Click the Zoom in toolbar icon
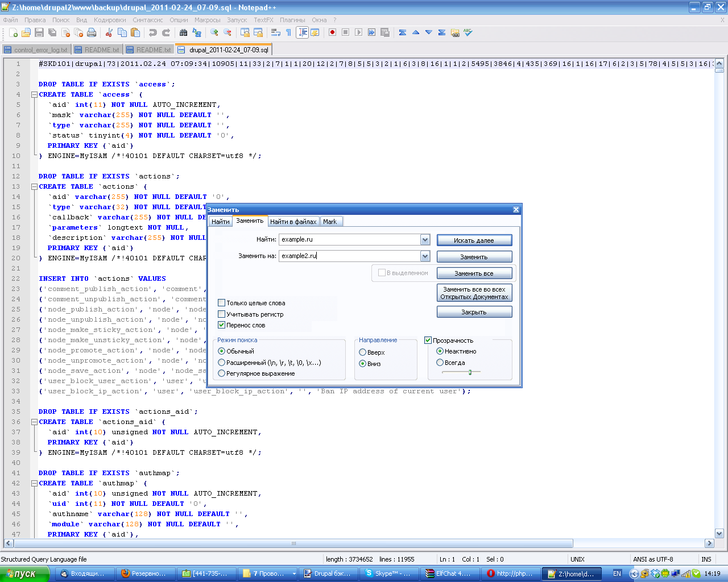The height and width of the screenshot is (582, 728). pyautogui.click(x=214, y=33)
